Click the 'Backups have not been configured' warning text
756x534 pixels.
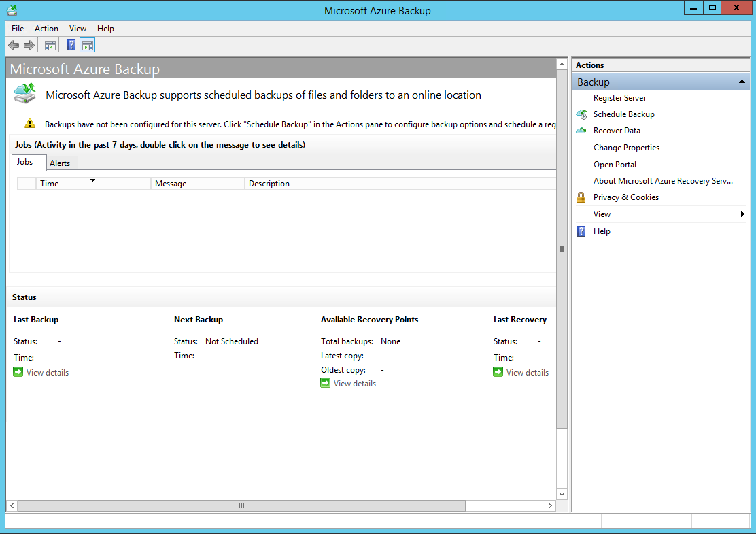click(300, 124)
